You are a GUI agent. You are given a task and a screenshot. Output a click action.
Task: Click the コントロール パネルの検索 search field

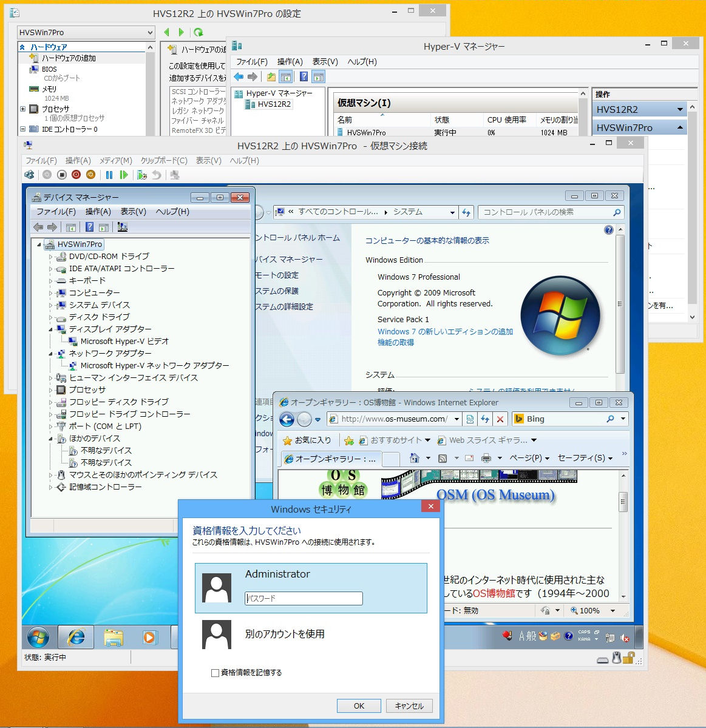click(551, 212)
